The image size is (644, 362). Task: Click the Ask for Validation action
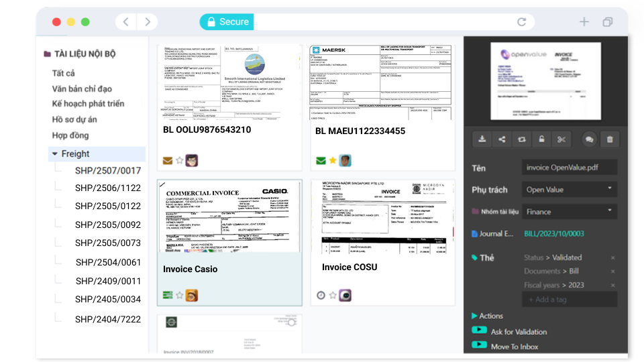pos(519,331)
